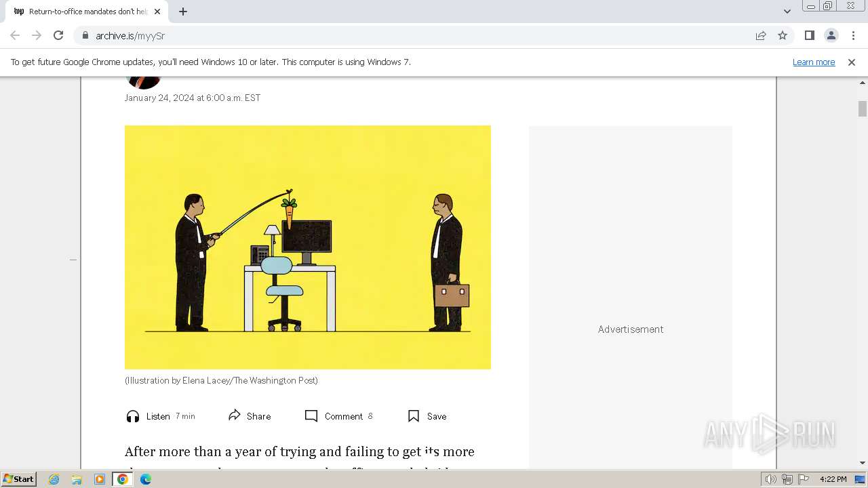Screen dimensions: 868x488
Task: Click the carrot illustration image
Action: (x=308, y=247)
